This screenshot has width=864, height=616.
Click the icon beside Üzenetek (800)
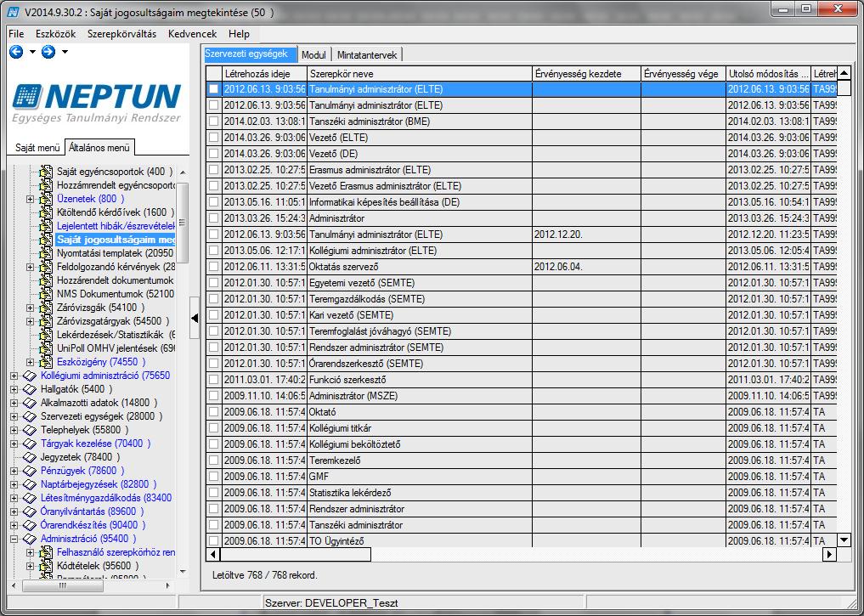point(46,199)
